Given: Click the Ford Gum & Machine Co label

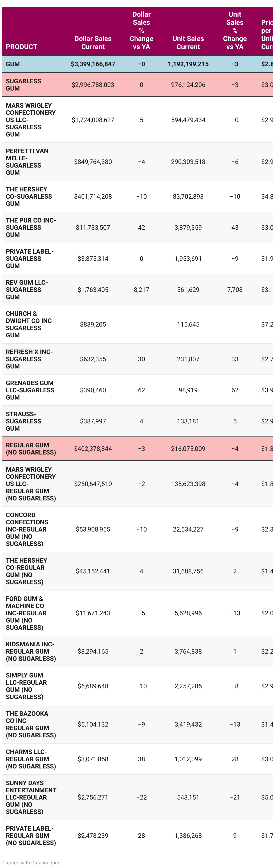Looking at the screenshot, I should pos(26,613).
